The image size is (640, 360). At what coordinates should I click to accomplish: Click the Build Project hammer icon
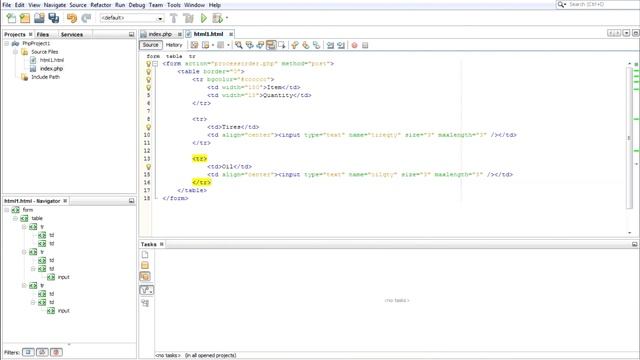173,18
